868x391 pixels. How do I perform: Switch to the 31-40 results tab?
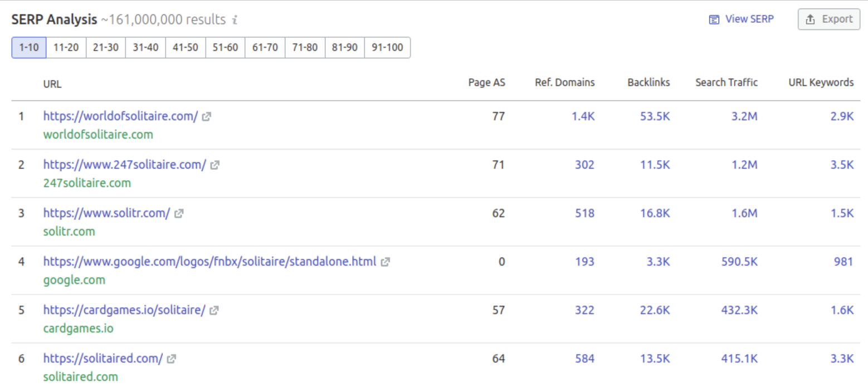pyautogui.click(x=145, y=48)
